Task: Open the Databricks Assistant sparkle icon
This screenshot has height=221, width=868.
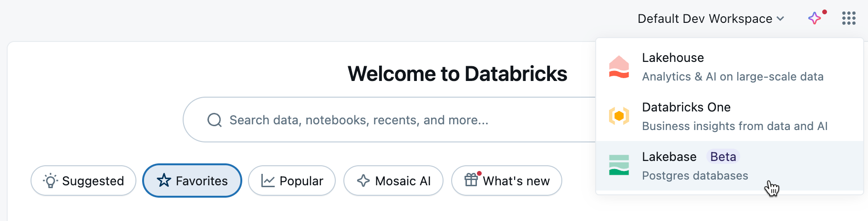Action: 815,19
